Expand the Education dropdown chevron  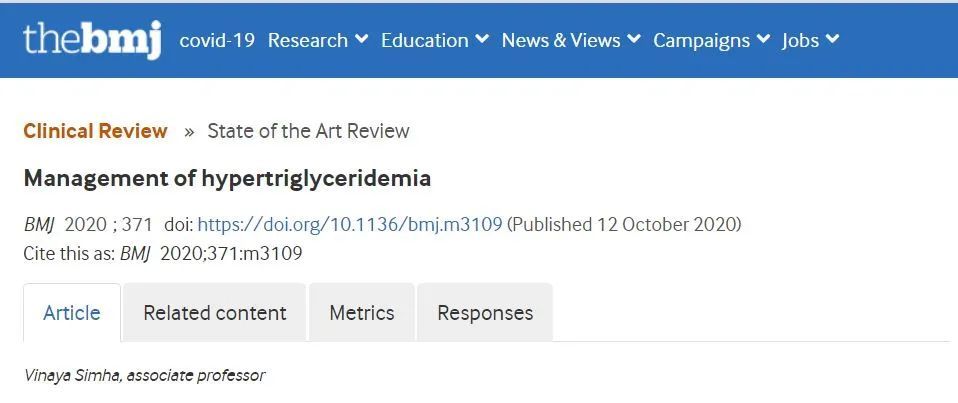482,40
